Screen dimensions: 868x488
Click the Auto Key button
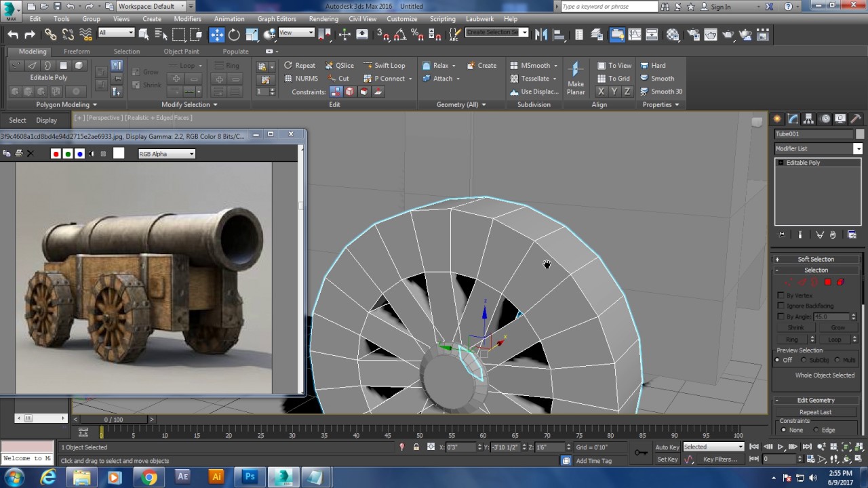point(667,447)
